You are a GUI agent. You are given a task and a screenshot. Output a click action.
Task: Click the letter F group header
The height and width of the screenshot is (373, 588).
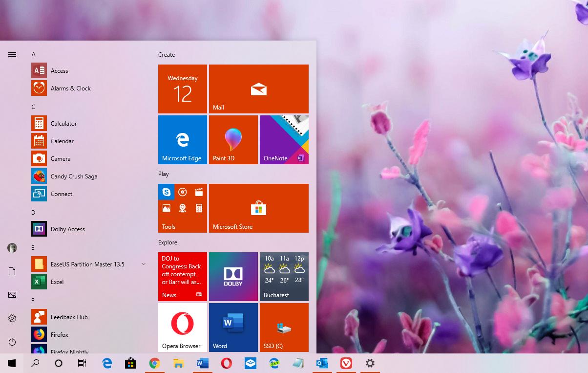33,301
